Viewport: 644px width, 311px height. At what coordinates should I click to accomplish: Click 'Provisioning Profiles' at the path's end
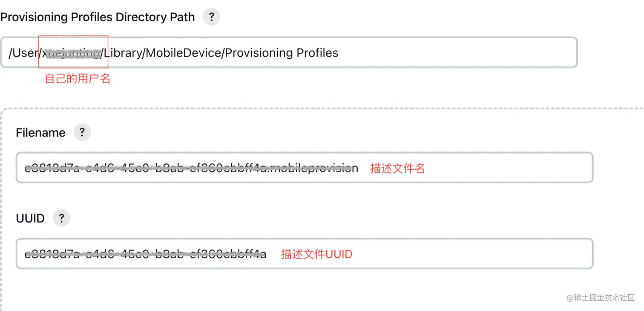coord(282,53)
